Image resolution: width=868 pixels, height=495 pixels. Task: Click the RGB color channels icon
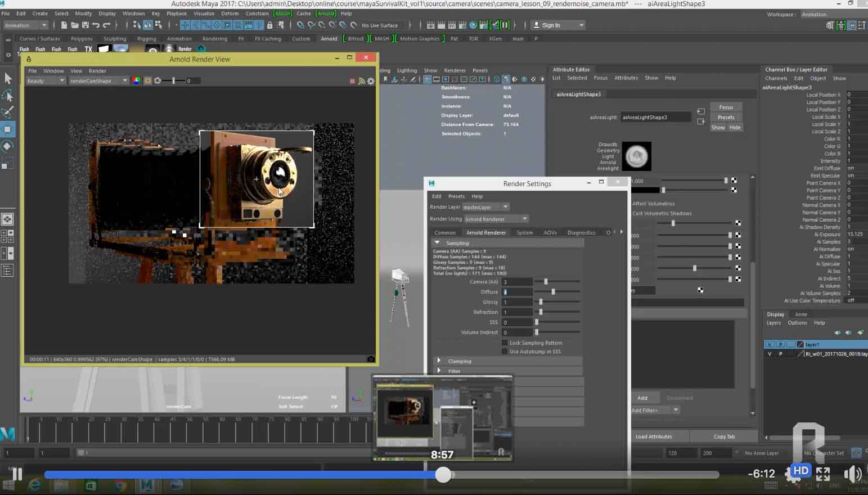136,80
